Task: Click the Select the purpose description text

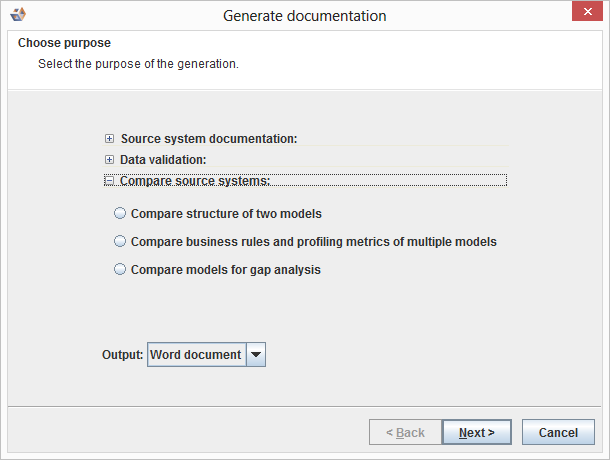Action: click(138, 64)
